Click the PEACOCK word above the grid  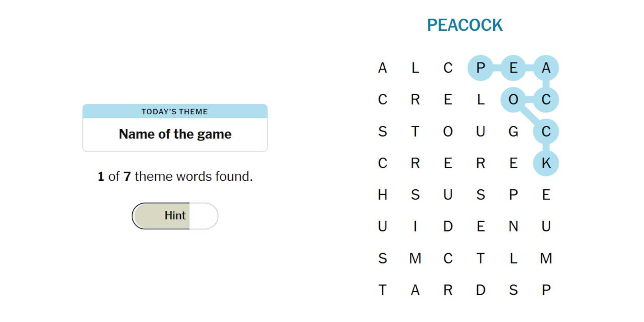pos(464,25)
